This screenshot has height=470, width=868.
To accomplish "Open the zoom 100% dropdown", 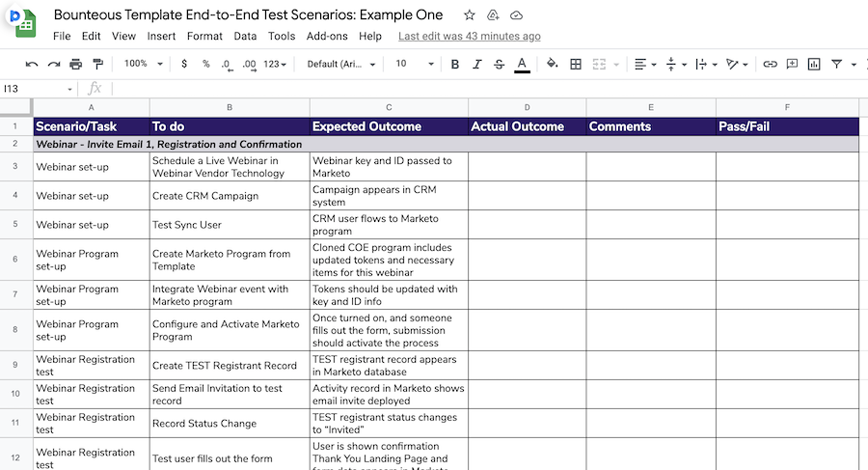I will [144, 64].
